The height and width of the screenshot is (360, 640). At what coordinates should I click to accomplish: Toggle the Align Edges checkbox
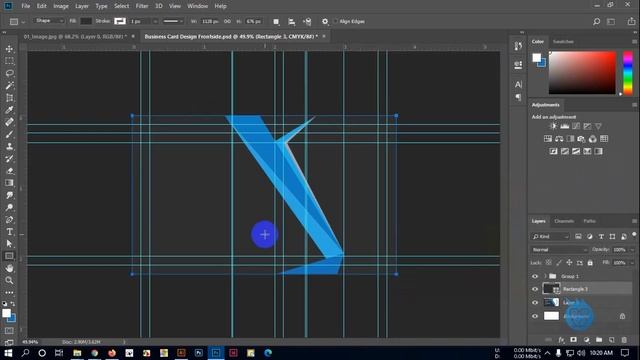336,21
